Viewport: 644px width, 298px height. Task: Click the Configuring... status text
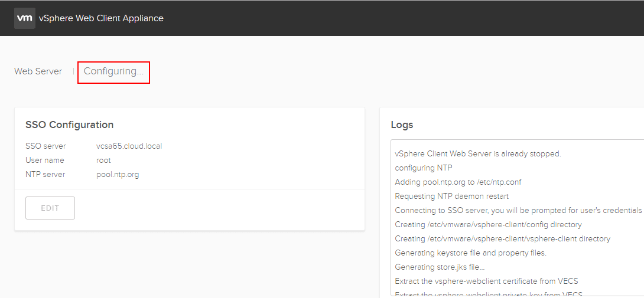114,71
